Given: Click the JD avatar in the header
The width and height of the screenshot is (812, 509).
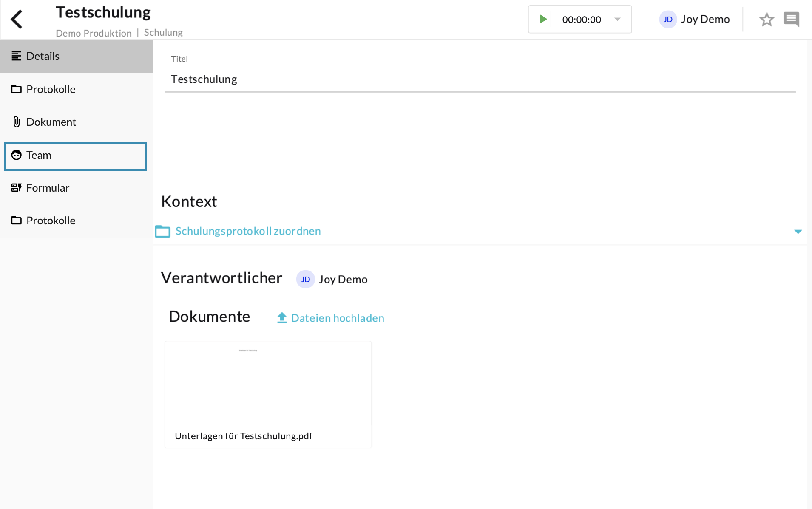Looking at the screenshot, I should click(668, 20).
